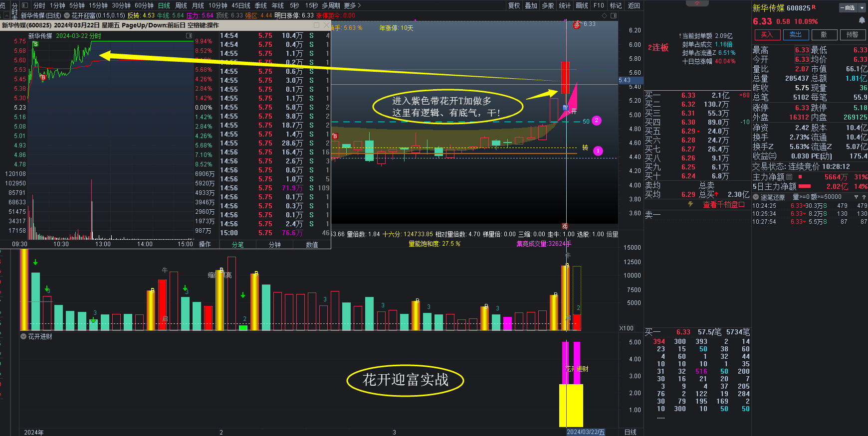The width and height of the screenshot is (868, 436).
Task: Click 操作 in the intraday popup
Action: pos(205,244)
